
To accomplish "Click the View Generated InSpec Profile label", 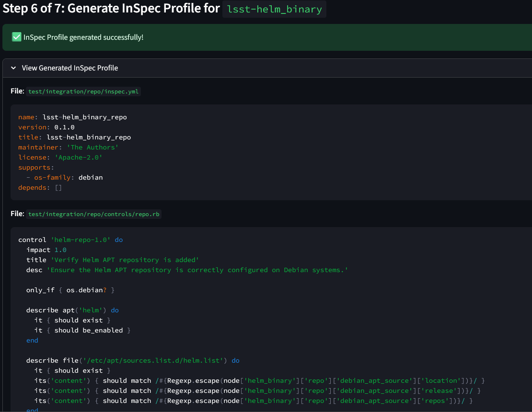I will (70, 68).
